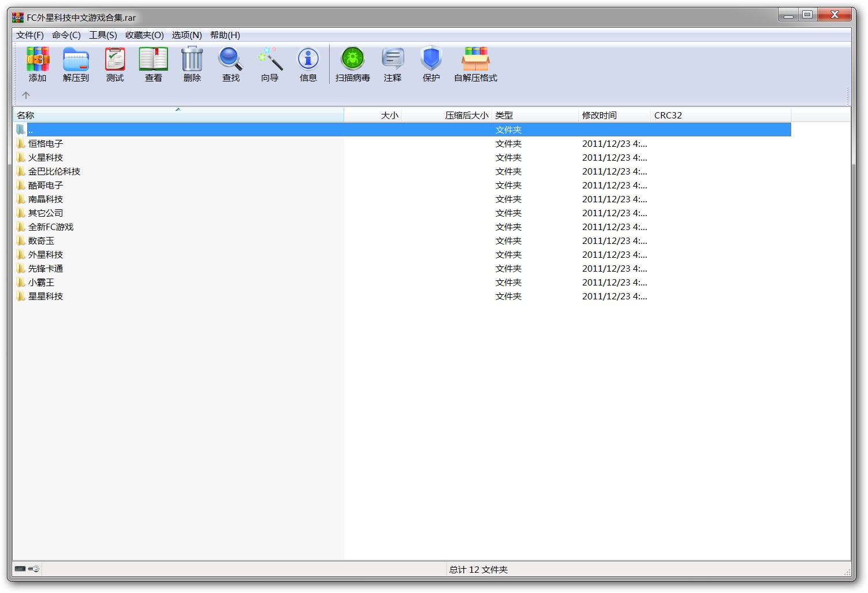868x593 pixels.
Task: Sort list by 名称 column header
Action: pos(25,116)
